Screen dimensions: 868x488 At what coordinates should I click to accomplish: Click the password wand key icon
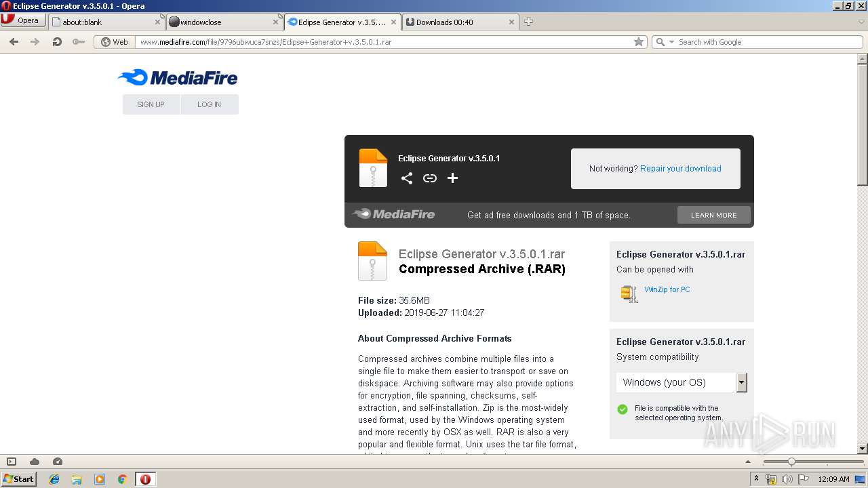point(79,42)
